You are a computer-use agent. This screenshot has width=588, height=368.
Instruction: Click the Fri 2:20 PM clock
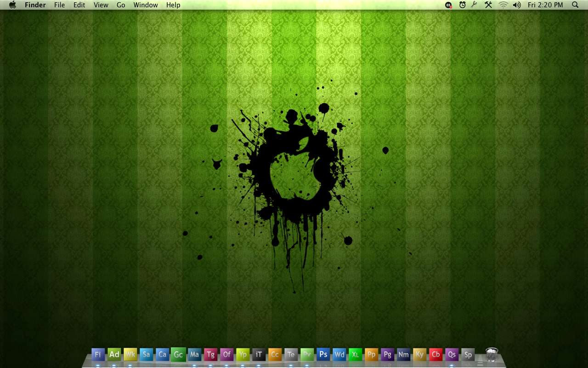[545, 5]
